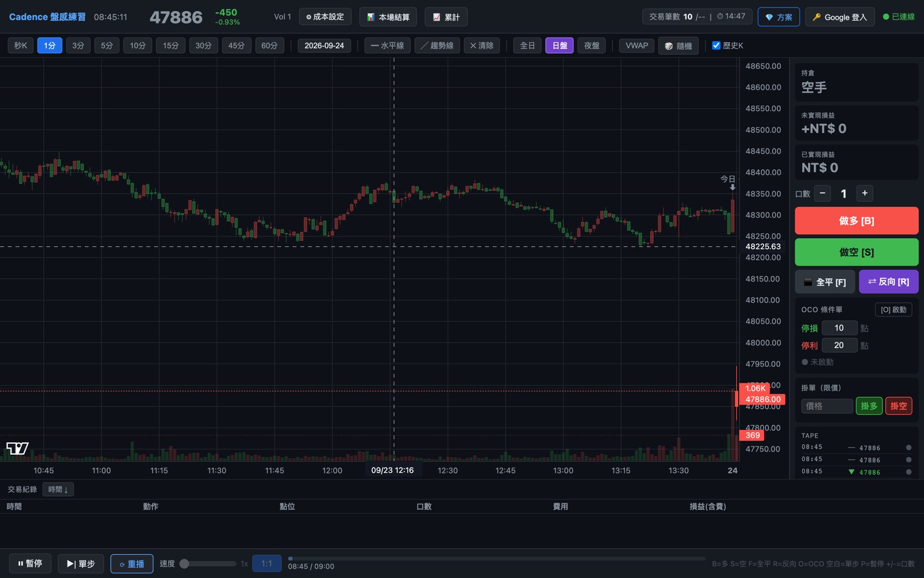Select the 秒K timeframe
This screenshot has height=578, width=924.
tap(21, 46)
